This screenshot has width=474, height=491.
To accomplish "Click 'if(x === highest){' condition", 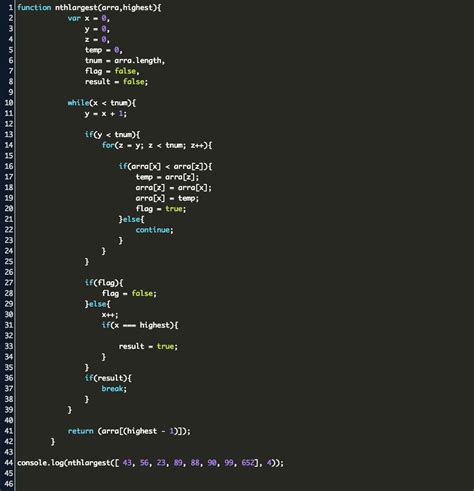I will coord(140,325).
